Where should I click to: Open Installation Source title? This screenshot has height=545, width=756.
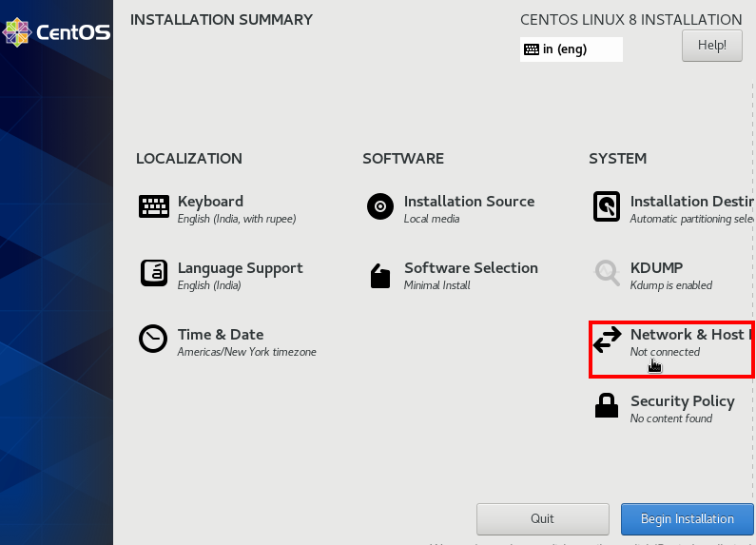click(469, 201)
